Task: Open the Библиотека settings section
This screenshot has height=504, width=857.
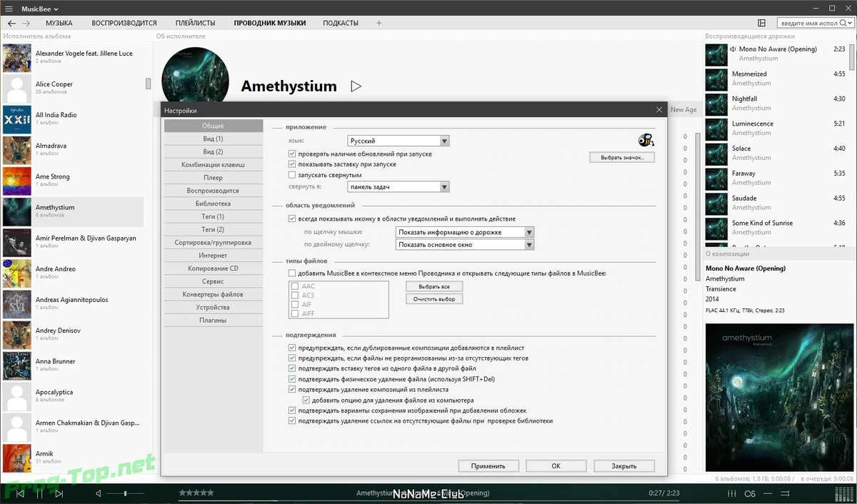Action: [x=213, y=203]
